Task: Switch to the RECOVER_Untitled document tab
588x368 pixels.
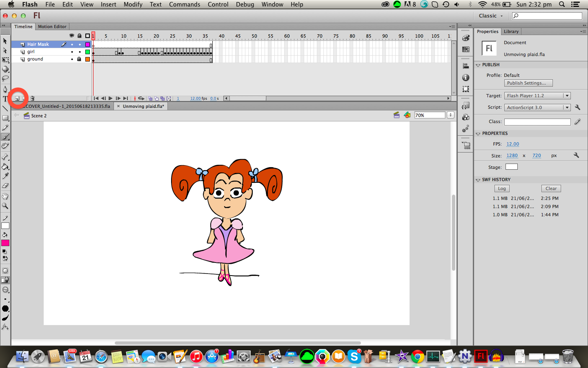Action: coord(66,106)
